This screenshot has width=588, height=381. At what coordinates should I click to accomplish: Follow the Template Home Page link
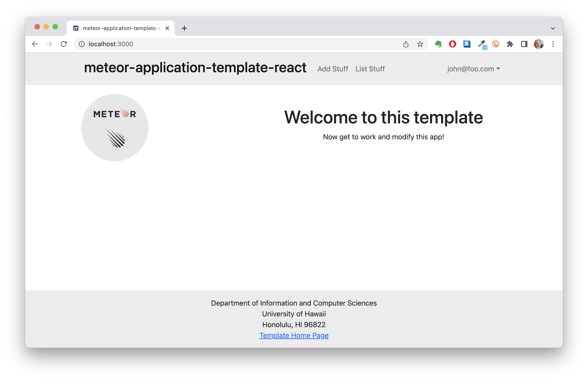294,335
